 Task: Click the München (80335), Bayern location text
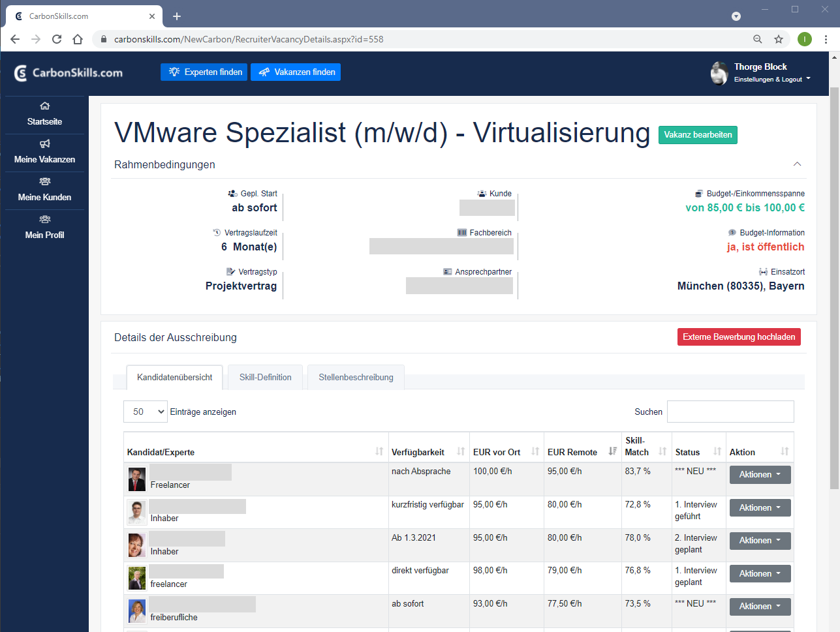click(741, 286)
